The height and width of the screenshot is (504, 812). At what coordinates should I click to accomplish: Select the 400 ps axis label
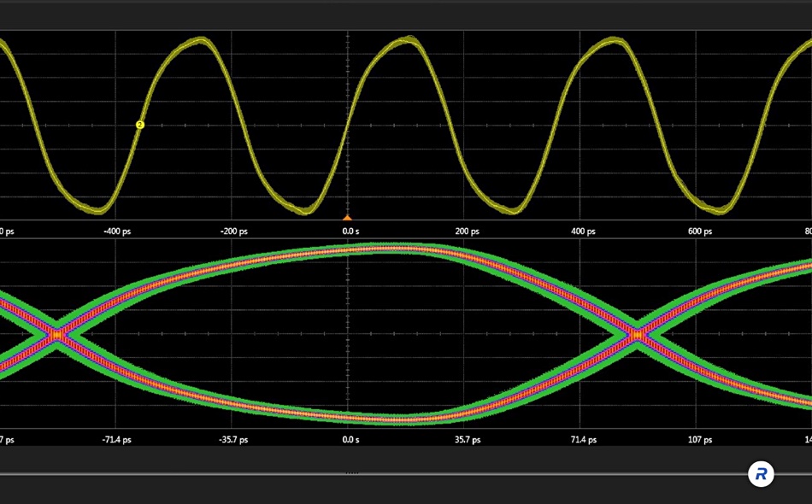pyautogui.click(x=583, y=231)
